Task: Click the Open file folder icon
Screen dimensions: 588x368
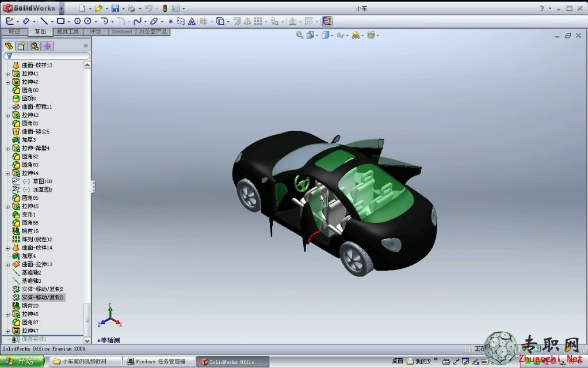Action: (98, 8)
